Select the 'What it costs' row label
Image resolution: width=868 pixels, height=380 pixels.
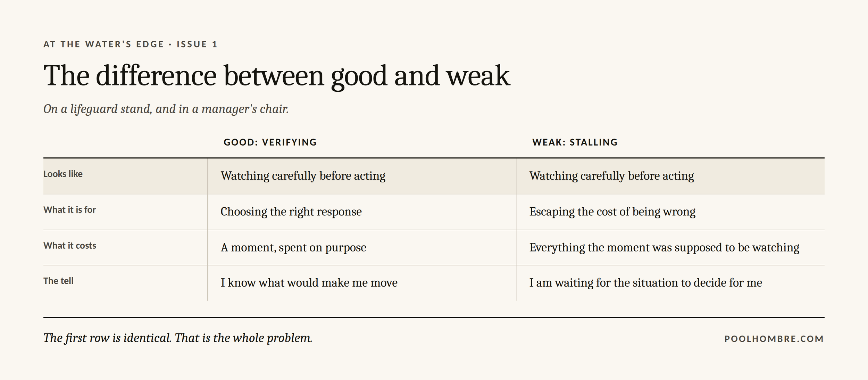point(70,246)
